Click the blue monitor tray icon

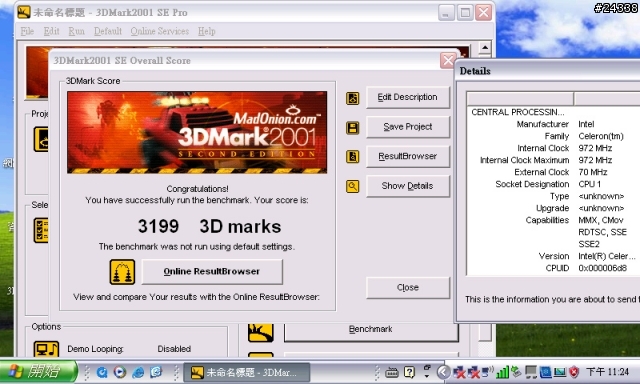pyautogui.click(x=546, y=372)
